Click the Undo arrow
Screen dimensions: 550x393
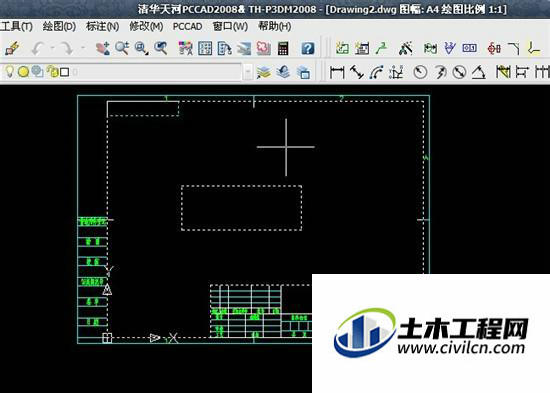(38, 48)
